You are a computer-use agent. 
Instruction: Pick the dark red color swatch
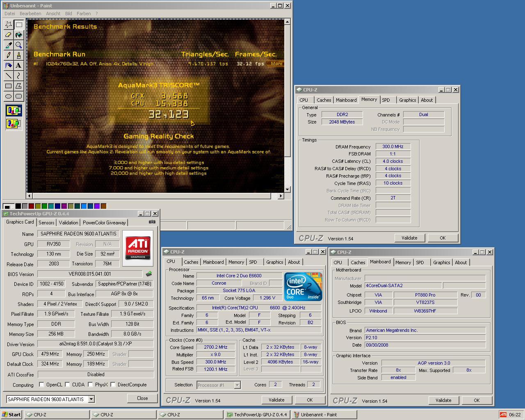(32, 206)
